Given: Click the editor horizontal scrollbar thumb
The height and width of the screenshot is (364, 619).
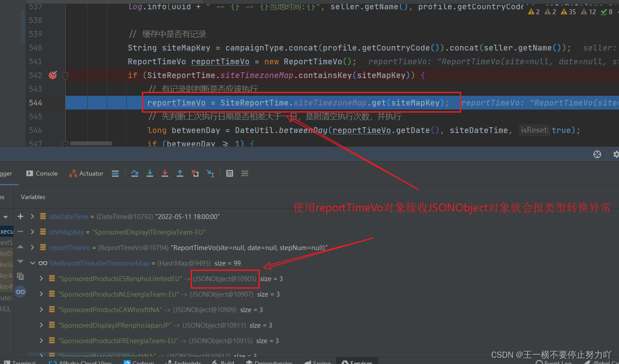Looking at the screenshot, I should point(91,144).
